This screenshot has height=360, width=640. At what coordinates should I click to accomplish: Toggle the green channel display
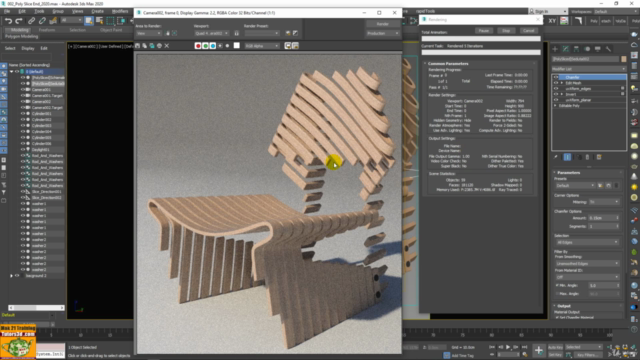point(205,46)
